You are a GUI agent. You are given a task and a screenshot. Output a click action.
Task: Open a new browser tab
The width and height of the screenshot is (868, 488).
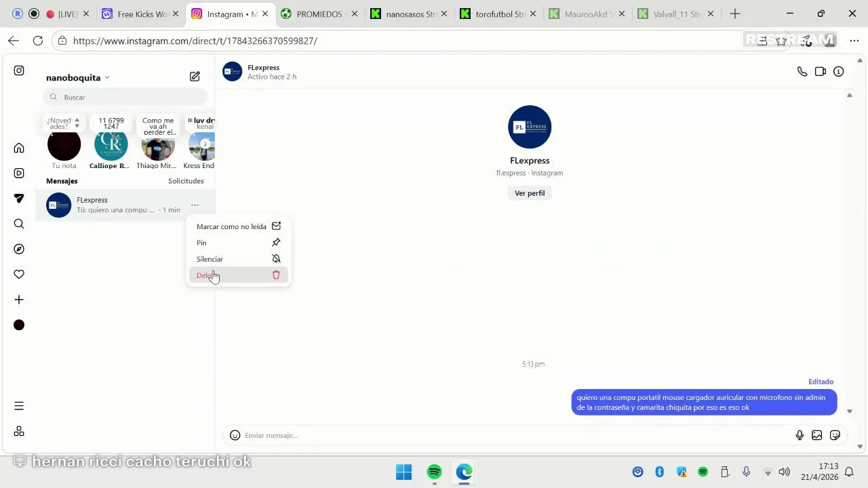(x=735, y=14)
